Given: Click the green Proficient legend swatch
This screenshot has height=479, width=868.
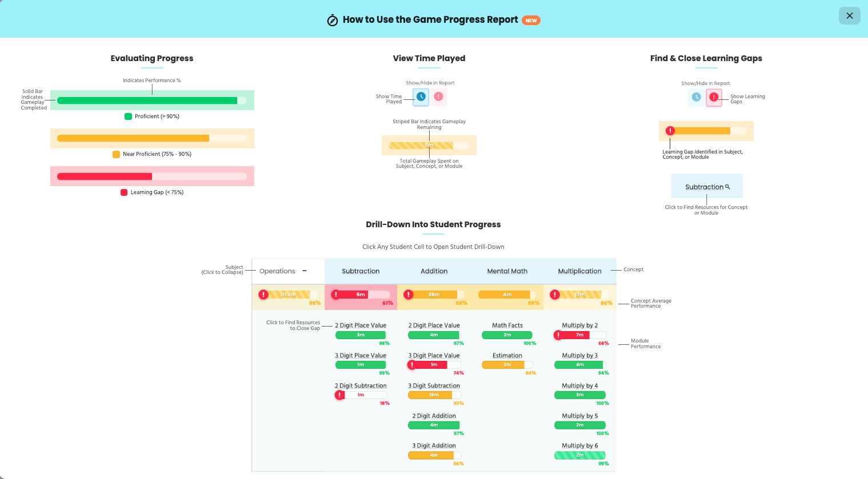Looking at the screenshot, I should click(129, 116).
